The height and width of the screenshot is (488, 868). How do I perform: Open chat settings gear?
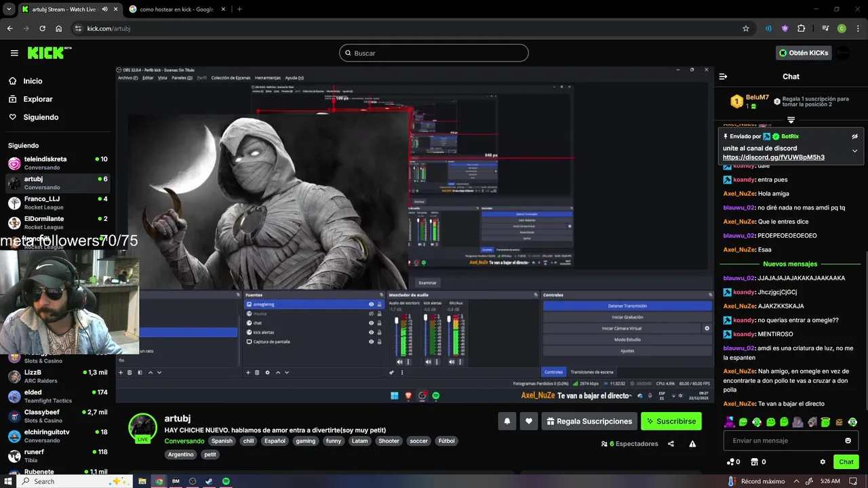(823, 462)
